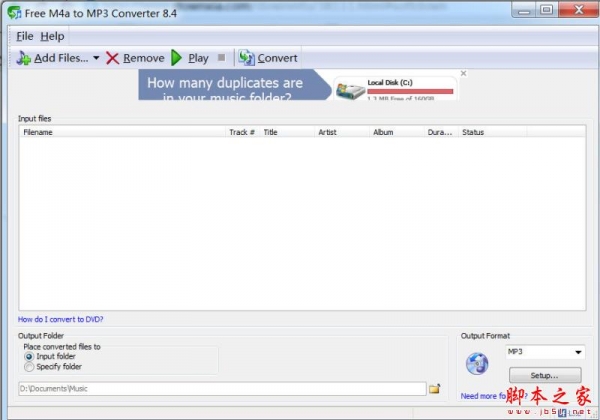This screenshot has height=420, width=600.
Task: Click the Local Disk drive icon in ad
Action: coord(350,91)
